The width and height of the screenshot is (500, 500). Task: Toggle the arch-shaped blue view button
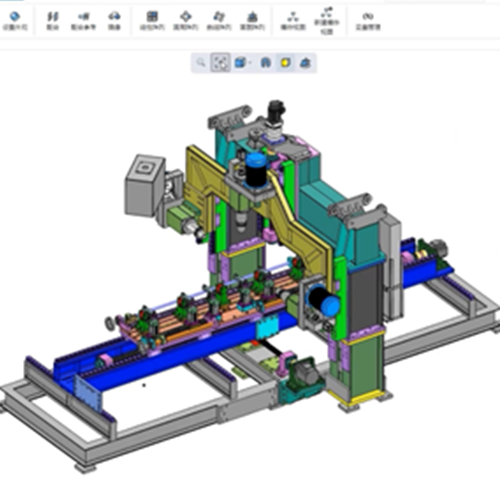266,62
